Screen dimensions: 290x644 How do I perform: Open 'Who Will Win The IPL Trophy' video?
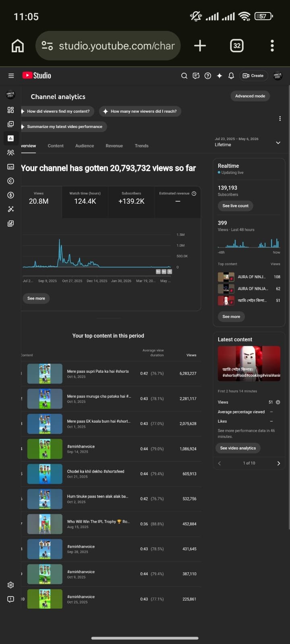98,522
